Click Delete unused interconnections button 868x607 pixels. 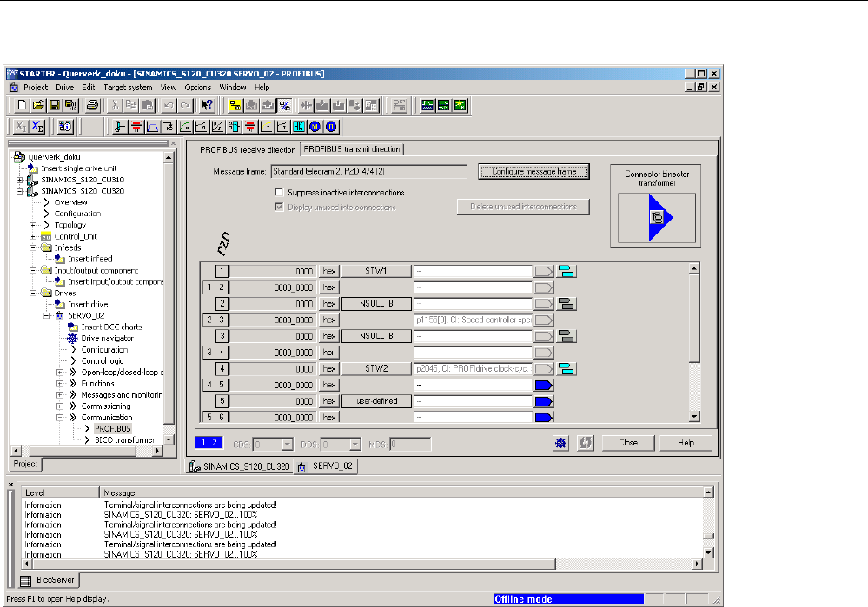pos(523,207)
